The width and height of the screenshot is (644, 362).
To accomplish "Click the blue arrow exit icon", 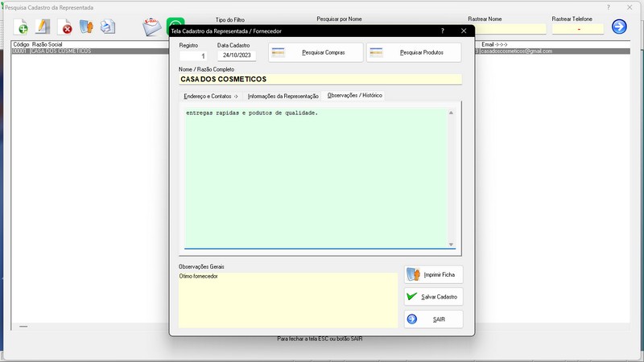I will pyautogui.click(x=619, y=27).
